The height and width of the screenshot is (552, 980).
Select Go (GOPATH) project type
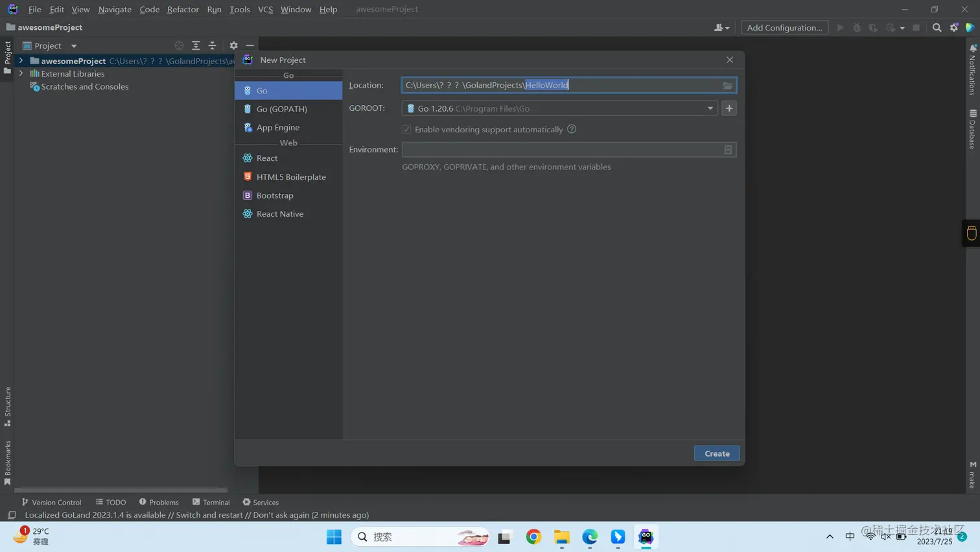point(288,109)
